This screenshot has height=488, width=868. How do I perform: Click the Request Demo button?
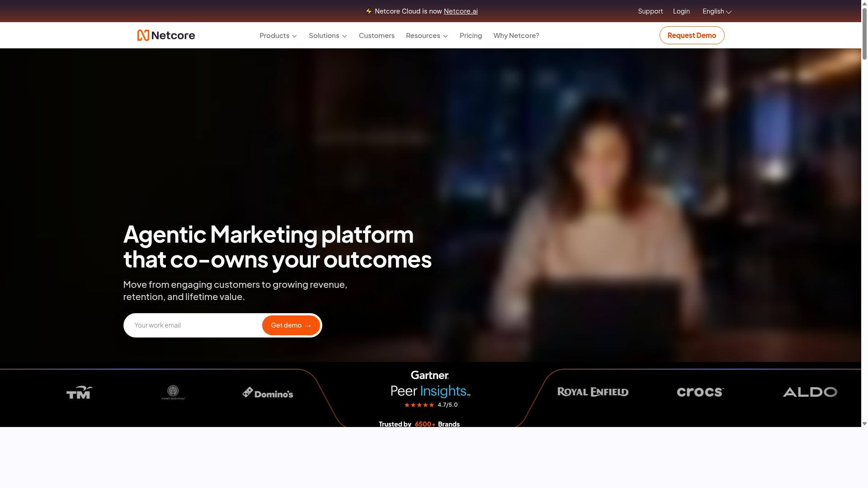click(692, 35)
